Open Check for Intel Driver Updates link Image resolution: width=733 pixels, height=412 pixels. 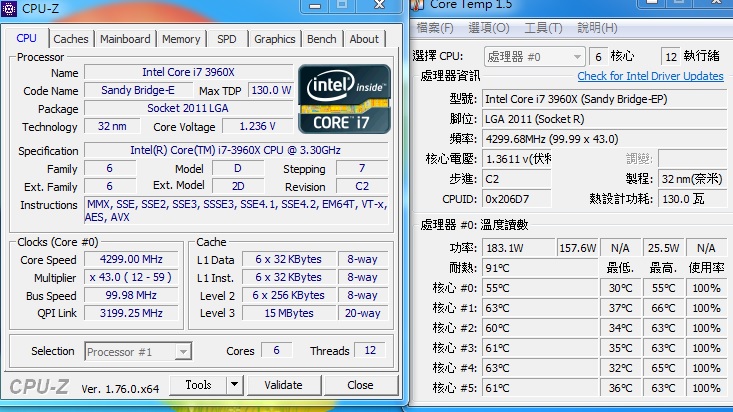pyautogui.click(x=650, y=76)
